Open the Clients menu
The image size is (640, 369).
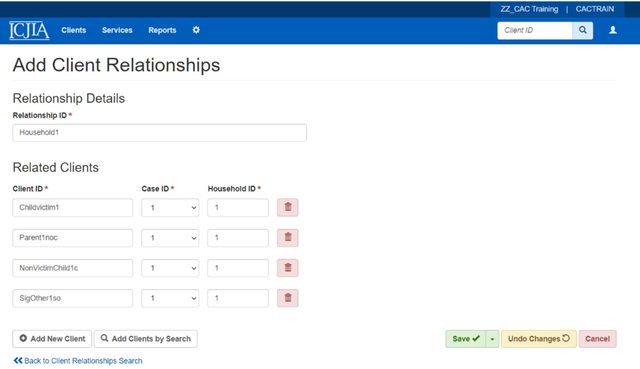tap(73, 30)
